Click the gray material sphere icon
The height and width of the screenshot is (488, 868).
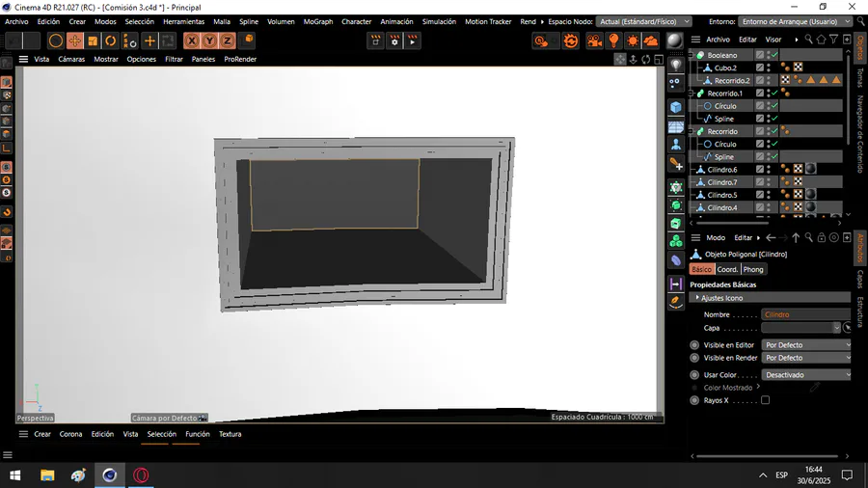tap(675, 41)
